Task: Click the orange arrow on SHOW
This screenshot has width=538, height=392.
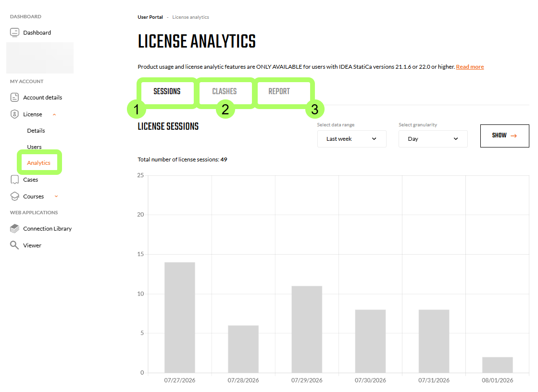Action: (x=513, y=136)
